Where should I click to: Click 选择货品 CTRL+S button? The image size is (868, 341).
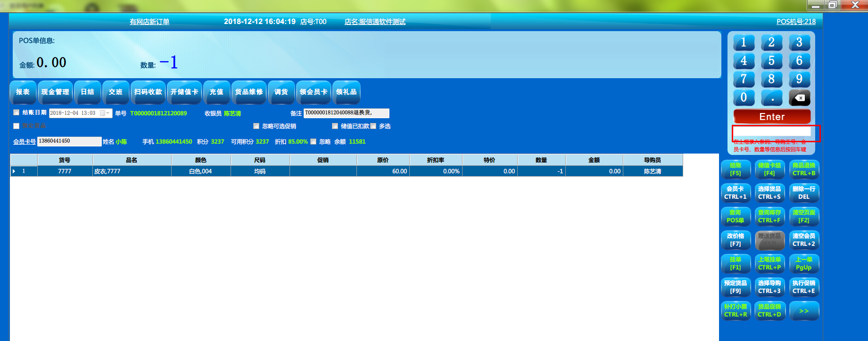click(769, 193)
